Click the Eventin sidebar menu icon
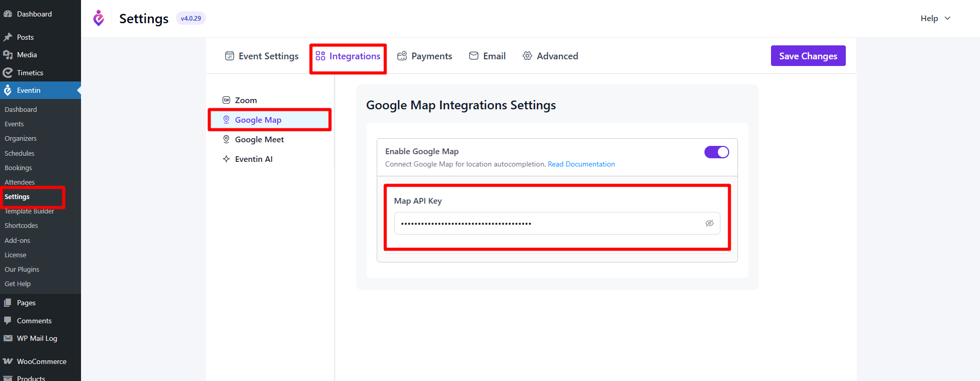 [x=8, y=90]
